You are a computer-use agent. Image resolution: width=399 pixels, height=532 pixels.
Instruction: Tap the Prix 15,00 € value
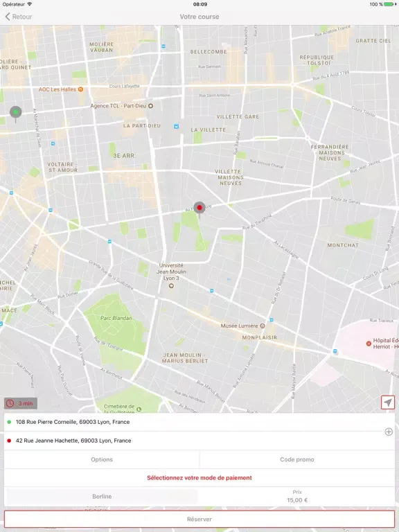(297, 497)
